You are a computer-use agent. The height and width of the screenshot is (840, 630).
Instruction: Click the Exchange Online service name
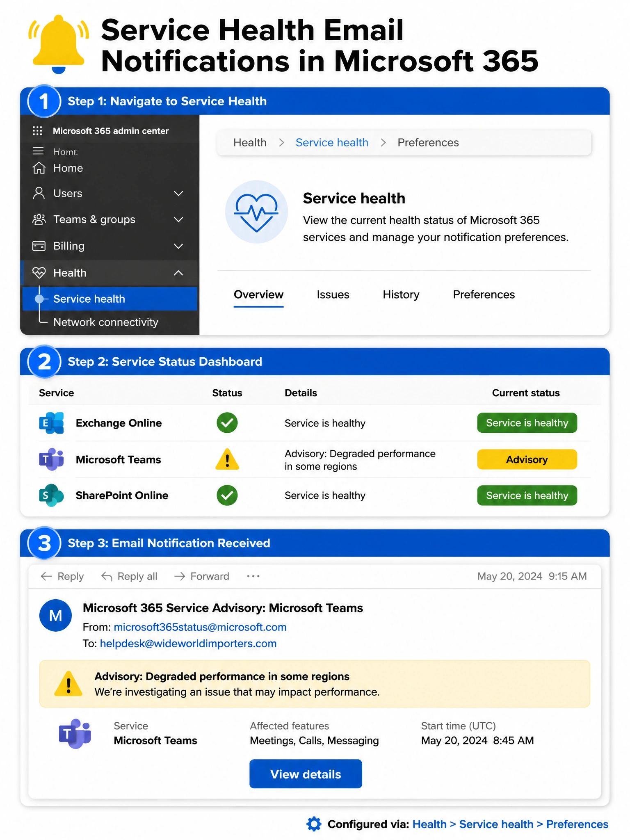(x=119, y=423)
